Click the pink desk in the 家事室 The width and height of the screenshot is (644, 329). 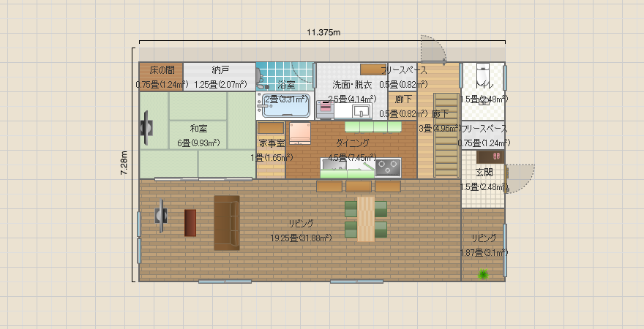[x=300, y=134]
